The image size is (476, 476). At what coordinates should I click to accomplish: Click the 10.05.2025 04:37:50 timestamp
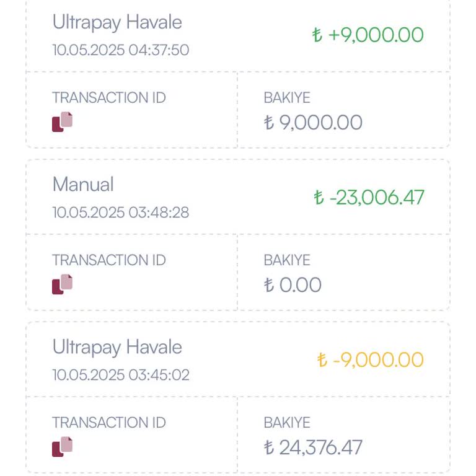coord(120,50)
